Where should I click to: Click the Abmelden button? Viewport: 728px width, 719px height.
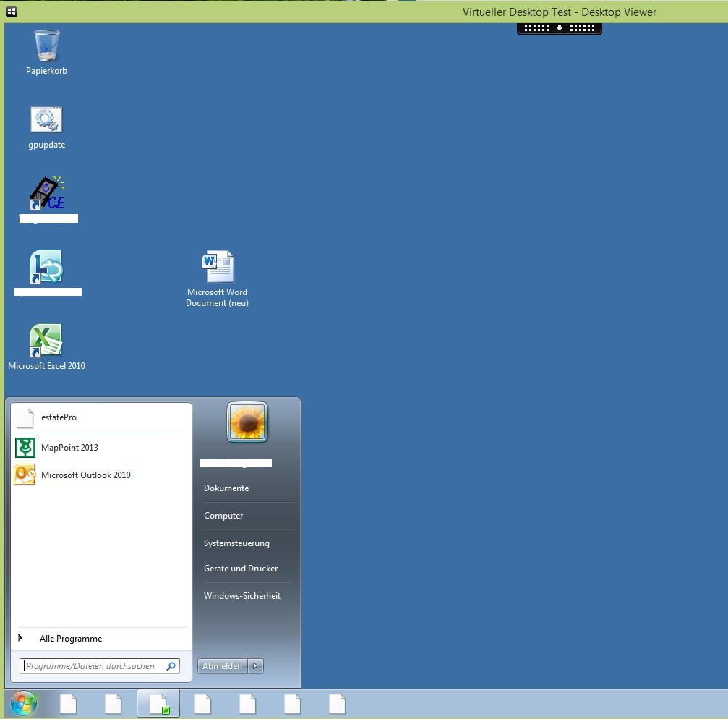pos(223,666)
